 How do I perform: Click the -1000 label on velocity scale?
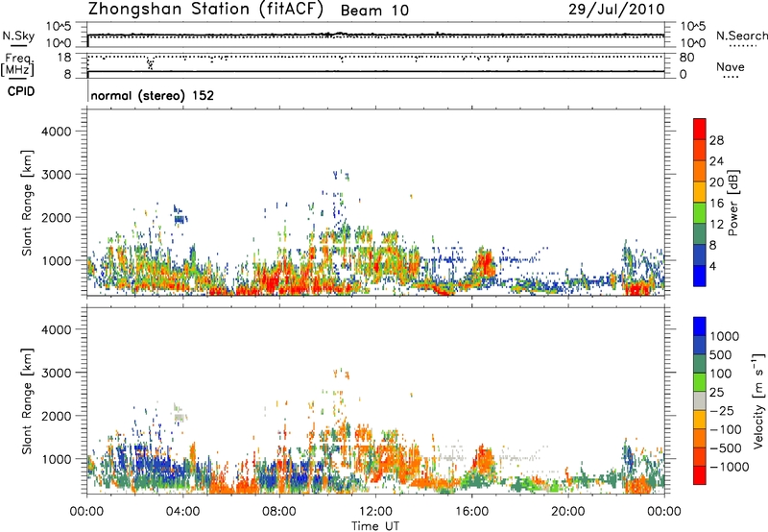[x=730, y=467]
